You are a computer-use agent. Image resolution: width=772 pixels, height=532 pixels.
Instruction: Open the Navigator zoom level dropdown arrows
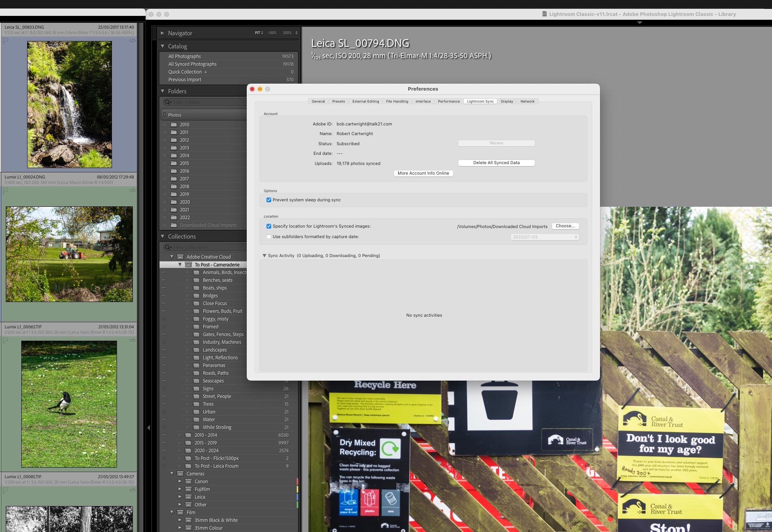296,33
